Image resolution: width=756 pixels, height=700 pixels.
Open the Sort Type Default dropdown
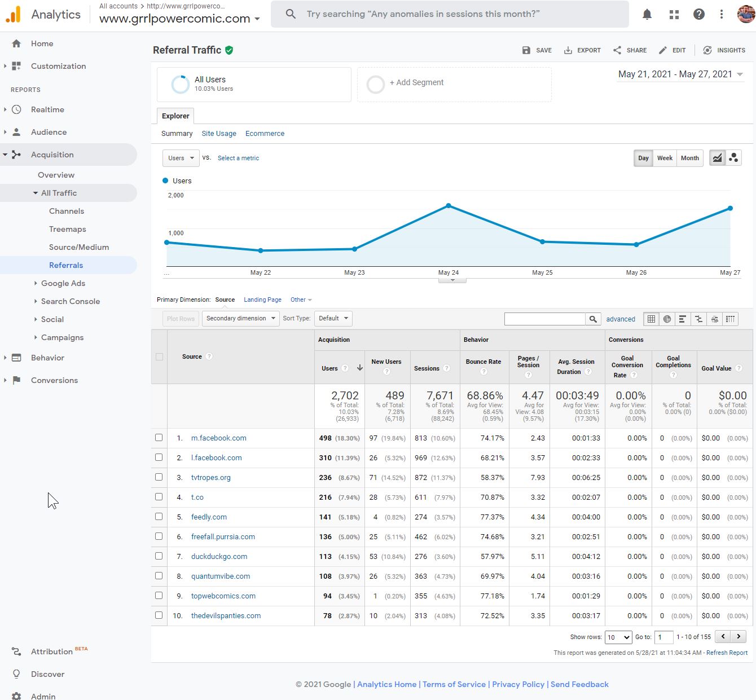click(x=333, y=318)
